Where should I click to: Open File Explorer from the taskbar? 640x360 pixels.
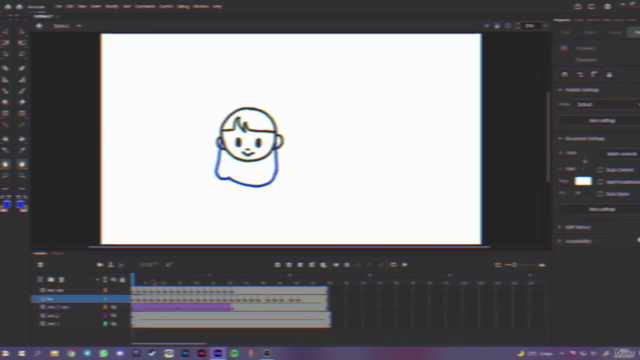pos(54,353)
